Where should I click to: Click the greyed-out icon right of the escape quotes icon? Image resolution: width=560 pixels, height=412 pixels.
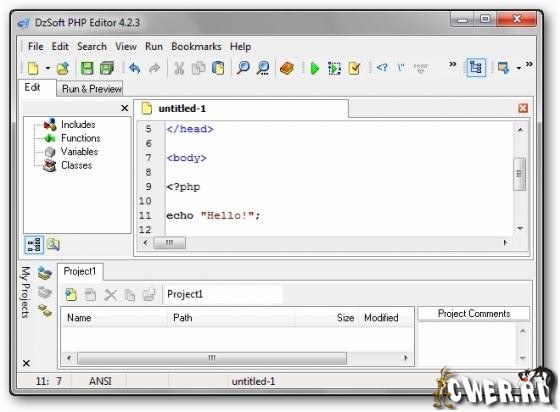[420, 67]
